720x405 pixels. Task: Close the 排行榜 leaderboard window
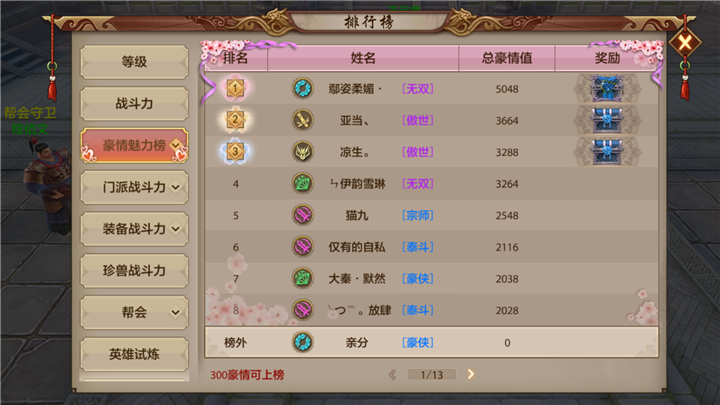click(x=685, y=43)
